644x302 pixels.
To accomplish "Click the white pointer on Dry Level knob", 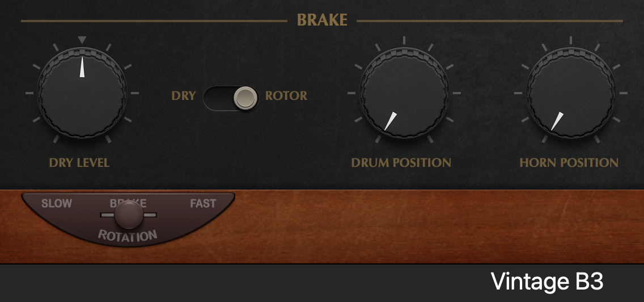I will [82, 67].
